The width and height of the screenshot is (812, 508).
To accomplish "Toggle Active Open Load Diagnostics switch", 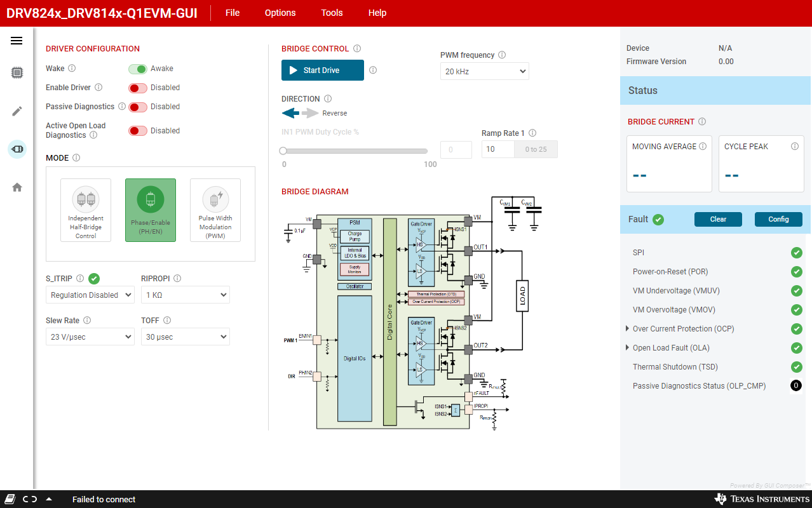I will pos(138,131).
